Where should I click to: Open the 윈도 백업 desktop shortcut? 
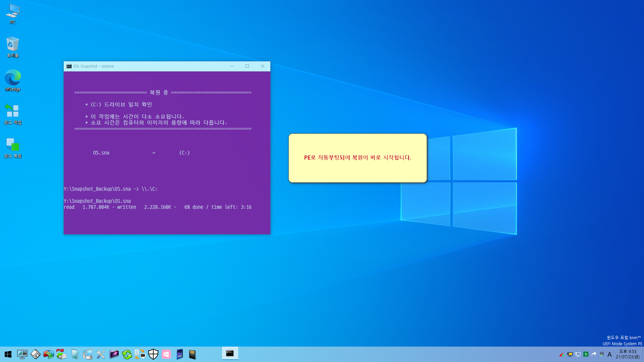coord(13,114)
